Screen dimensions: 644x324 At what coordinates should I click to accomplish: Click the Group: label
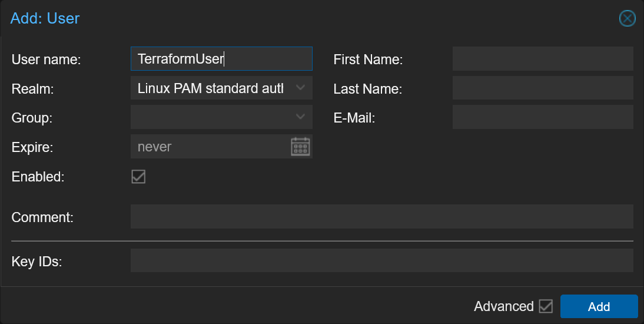tap(32, 118)
